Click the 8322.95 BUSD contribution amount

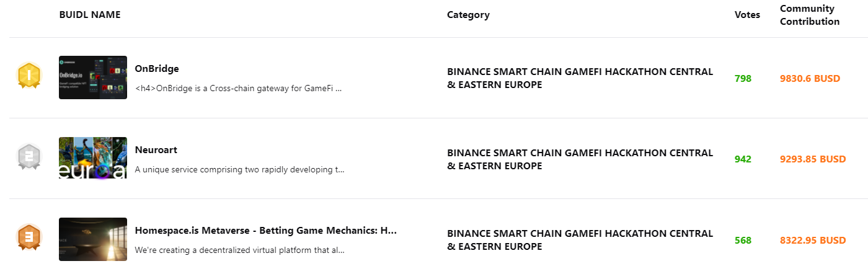point(813,241)
